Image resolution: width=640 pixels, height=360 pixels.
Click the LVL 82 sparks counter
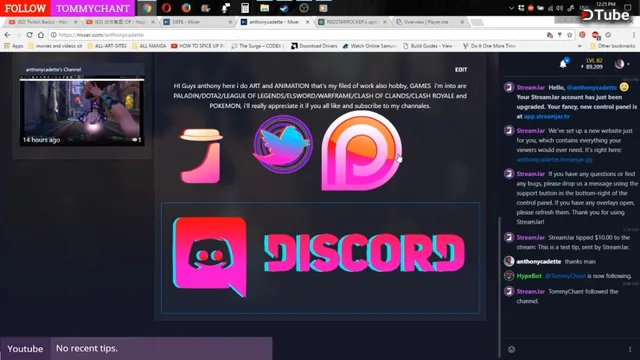(592, 64)
